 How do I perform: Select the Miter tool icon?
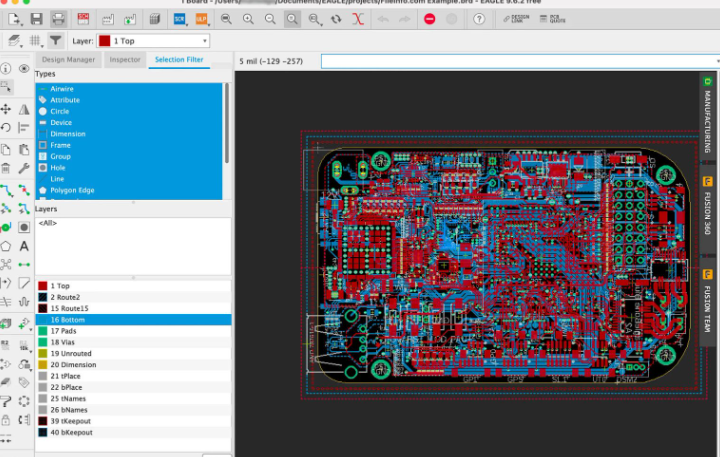(x=24, y=283)
